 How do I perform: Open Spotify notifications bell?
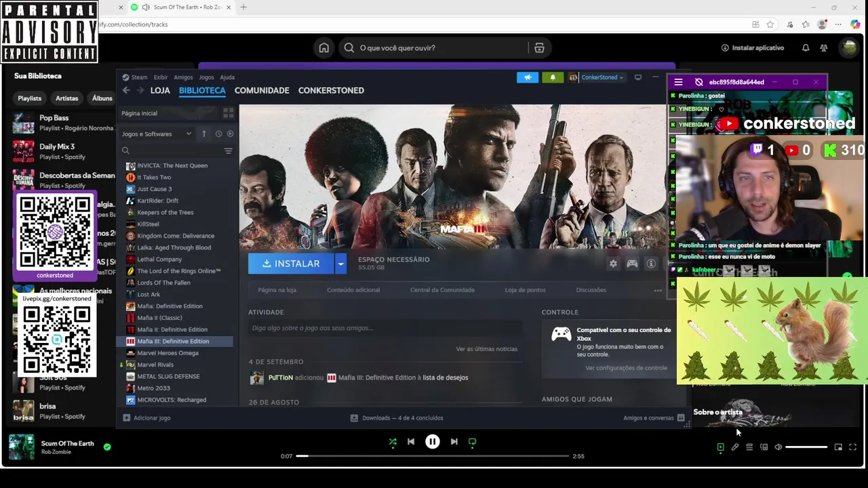click(x=806, y=48)
